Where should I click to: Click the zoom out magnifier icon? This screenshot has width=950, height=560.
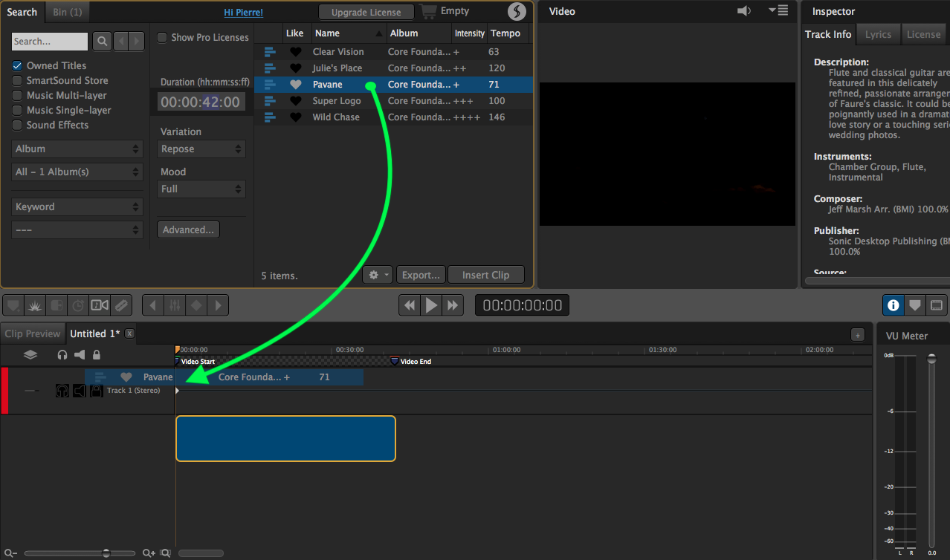click(10, 553)
